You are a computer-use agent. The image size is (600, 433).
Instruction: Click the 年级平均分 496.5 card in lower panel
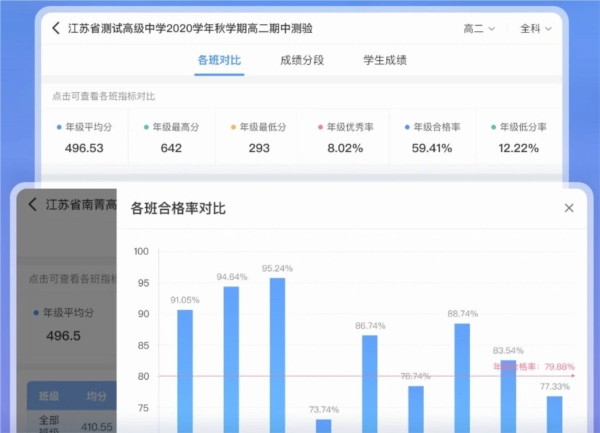tap(70, 324)
